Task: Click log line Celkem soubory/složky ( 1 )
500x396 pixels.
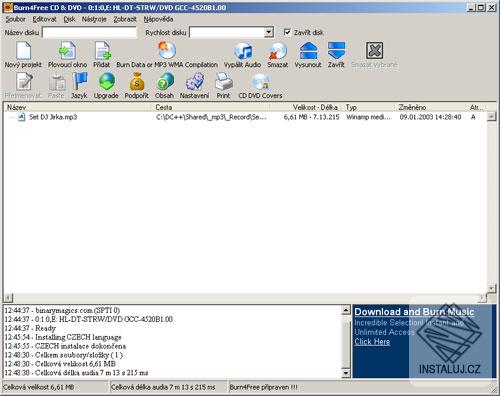Action: [x=64, y=355]
